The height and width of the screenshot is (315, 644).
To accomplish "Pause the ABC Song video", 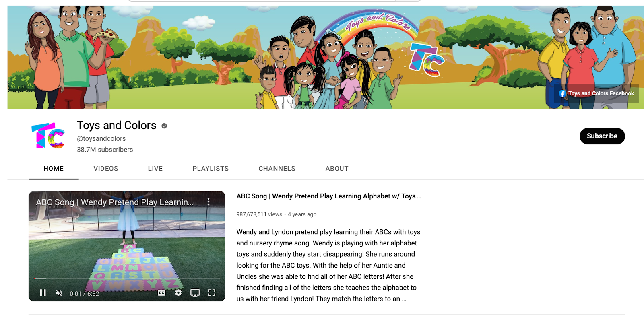I will (x=43, y=293).
